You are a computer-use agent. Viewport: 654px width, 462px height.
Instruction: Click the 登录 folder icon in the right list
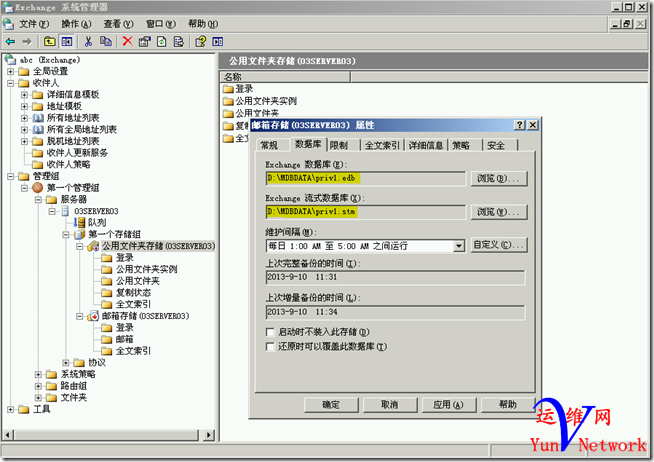[228, 89]
